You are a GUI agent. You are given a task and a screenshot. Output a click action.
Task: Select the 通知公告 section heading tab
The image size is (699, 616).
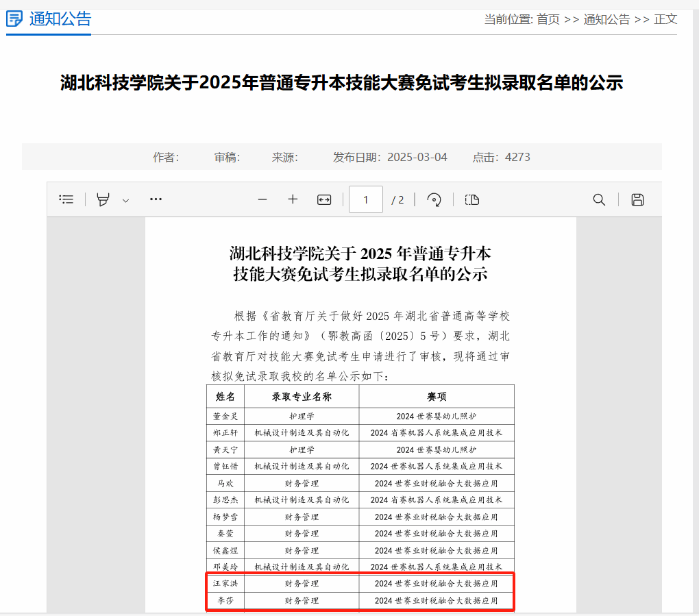pyautogui.click(x=60, y=19)
